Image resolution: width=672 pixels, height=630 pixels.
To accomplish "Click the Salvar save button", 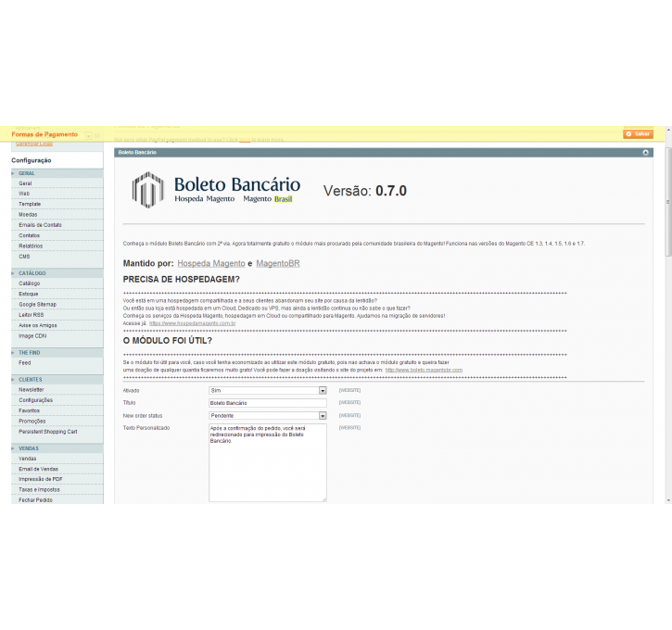I will click(638, 134).
